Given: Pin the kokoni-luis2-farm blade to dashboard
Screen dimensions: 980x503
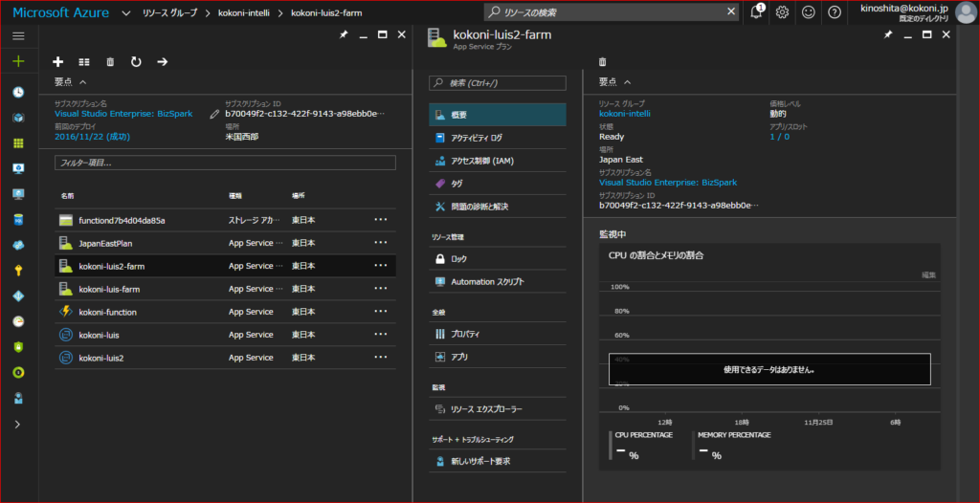Looking at the screenshot, I should click(887, 34).
